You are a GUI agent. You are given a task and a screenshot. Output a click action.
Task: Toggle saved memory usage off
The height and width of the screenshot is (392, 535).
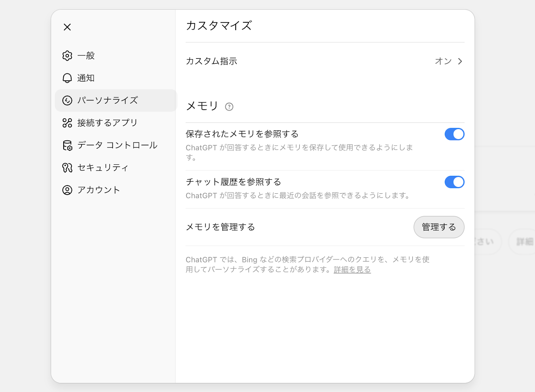454,134
